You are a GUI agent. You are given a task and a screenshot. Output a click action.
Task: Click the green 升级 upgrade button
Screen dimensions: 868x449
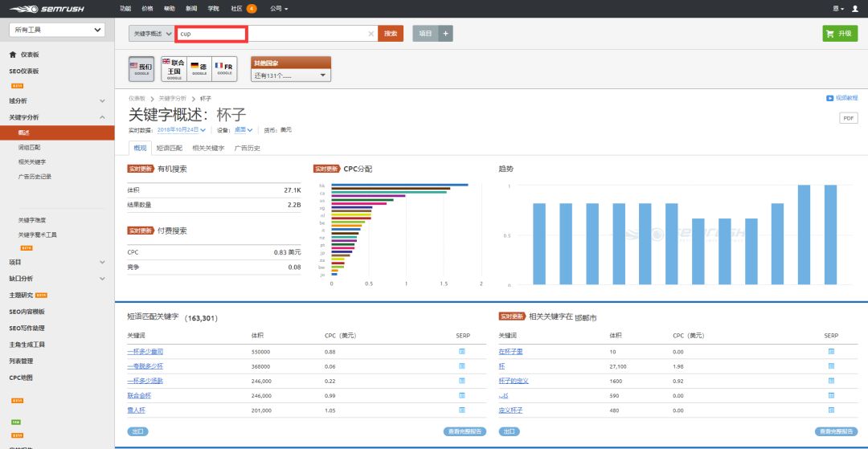(x=840, y=34)
